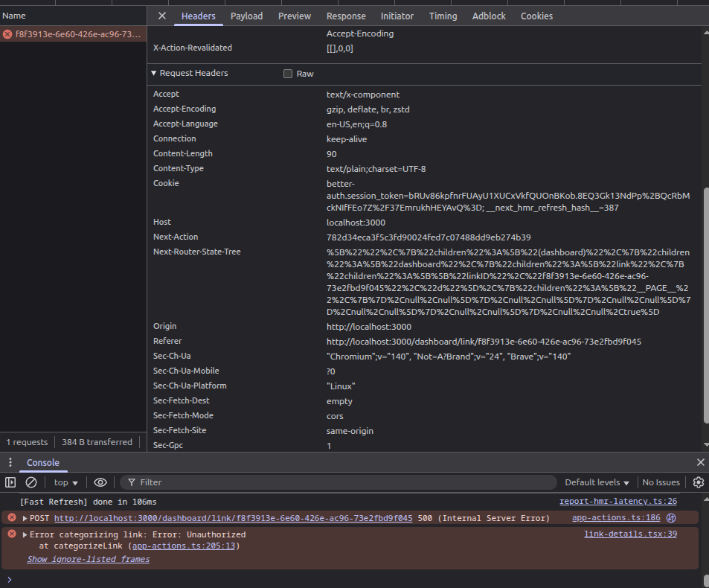
Task: Click the red error icon of failed request
Action: [7, 34]
